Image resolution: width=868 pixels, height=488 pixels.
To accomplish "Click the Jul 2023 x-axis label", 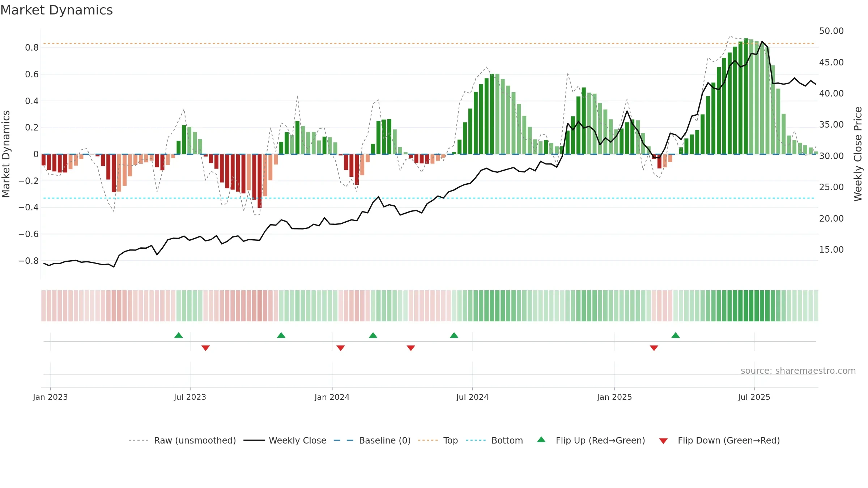I will click(190, 397).
